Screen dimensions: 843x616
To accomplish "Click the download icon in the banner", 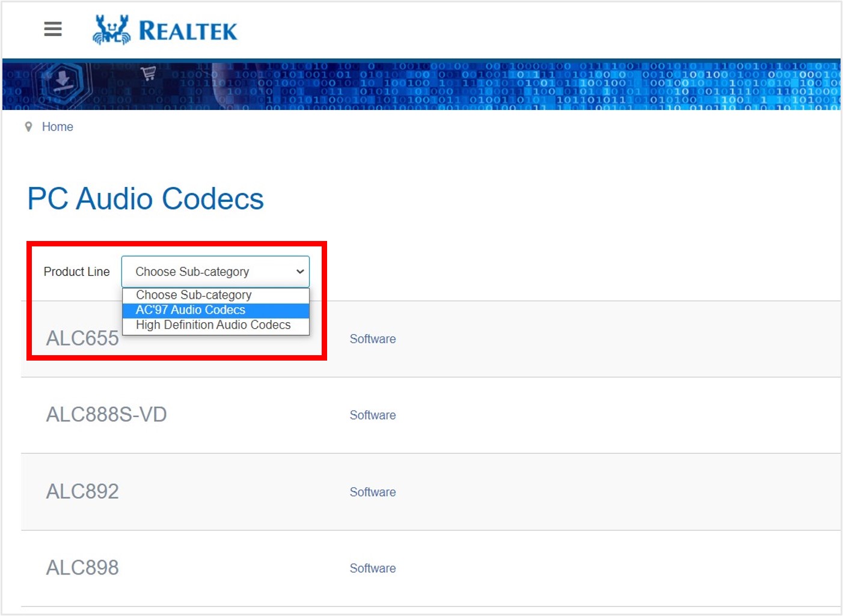I will [x=62, y=81].
